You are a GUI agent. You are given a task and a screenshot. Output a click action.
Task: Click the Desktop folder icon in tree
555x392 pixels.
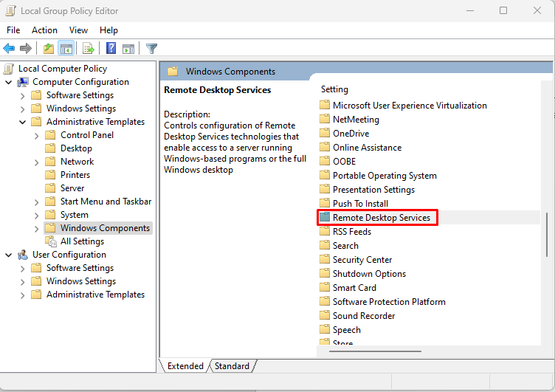tap(50, 148)
